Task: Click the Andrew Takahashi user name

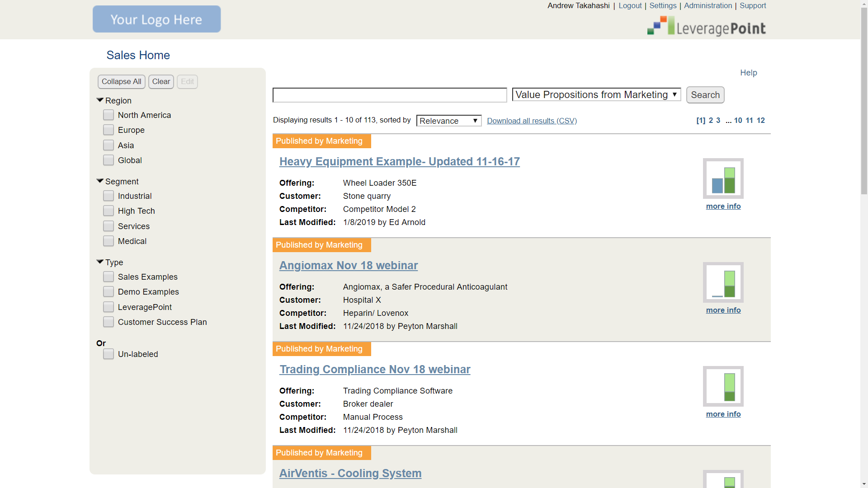Action: click(578, 5)
